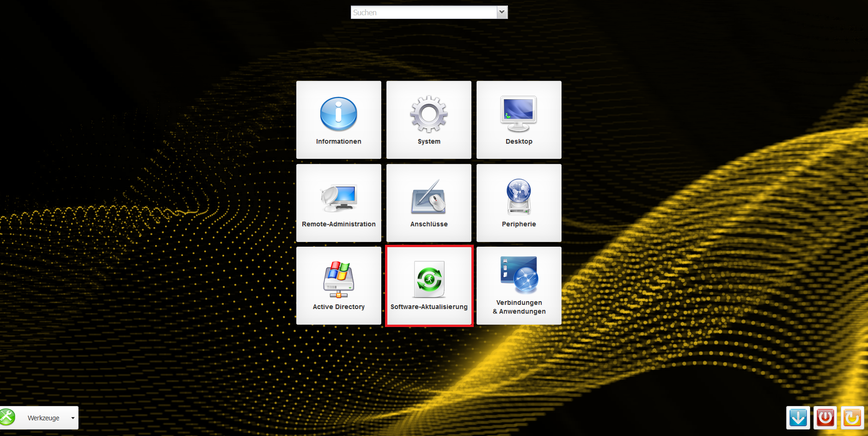Expand the Werkzeuge menu arrow

click(73, 418)
